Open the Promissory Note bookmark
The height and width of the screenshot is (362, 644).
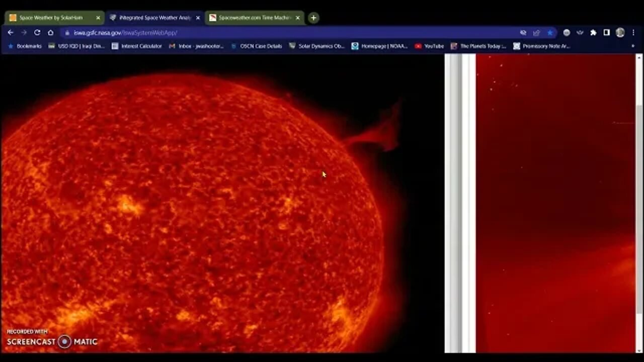(541, 46)
